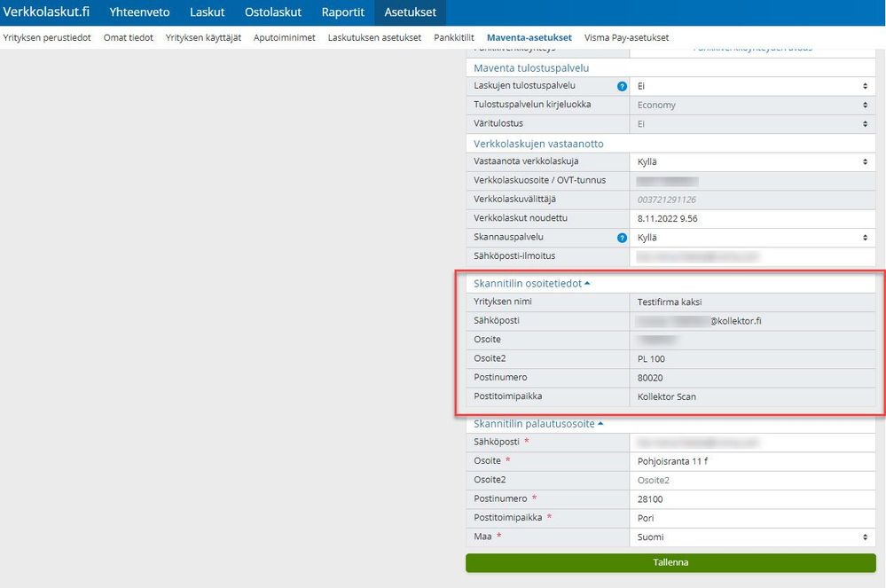This screenshot has height=588, width=886.
Task: Open the Laskujen tulostuspalvelu help icon
Action: pyautogui.click(x=622, y=86)
